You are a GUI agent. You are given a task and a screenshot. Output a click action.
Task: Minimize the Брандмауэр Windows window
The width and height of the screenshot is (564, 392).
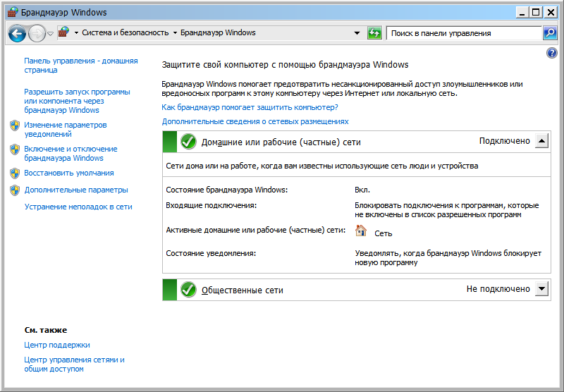pyautogui.click(x=522, y=13)
